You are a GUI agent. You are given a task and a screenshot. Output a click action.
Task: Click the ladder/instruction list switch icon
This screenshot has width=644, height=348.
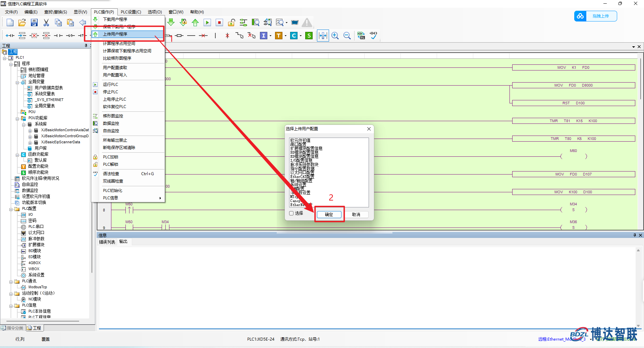point(361,36)
